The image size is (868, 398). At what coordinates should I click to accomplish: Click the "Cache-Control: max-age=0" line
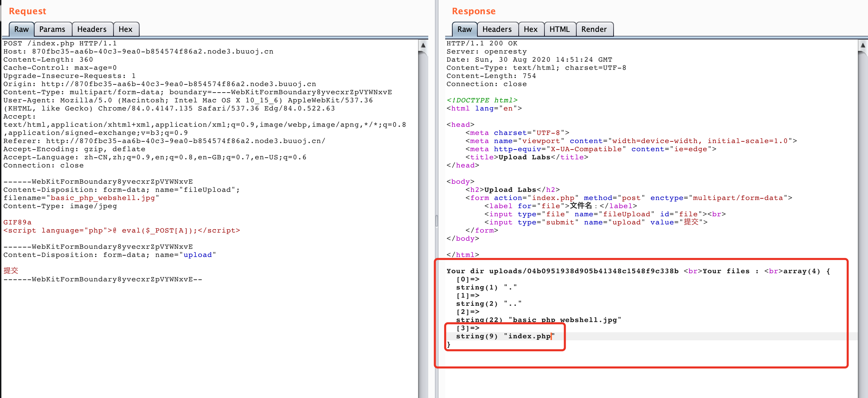pyautogui.click(x=60, y=68)
